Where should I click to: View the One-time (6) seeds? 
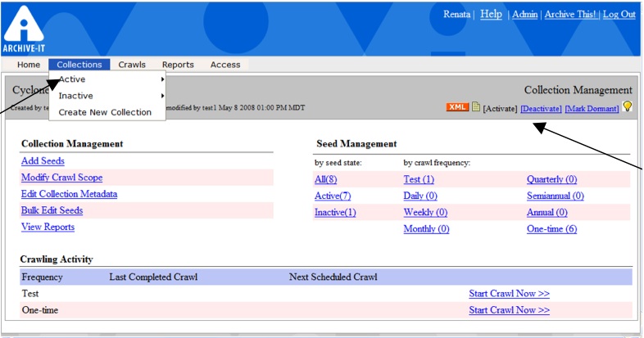551,229
